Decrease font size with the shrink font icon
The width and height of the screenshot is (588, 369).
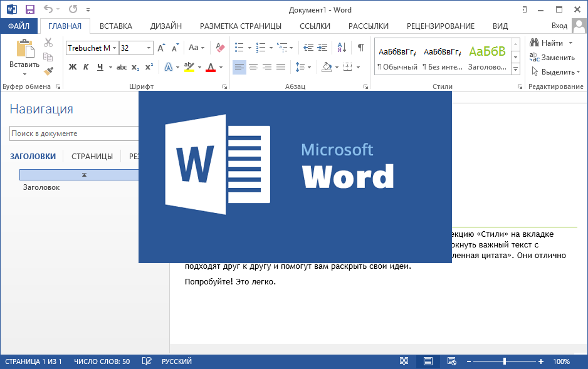(175, 48)
